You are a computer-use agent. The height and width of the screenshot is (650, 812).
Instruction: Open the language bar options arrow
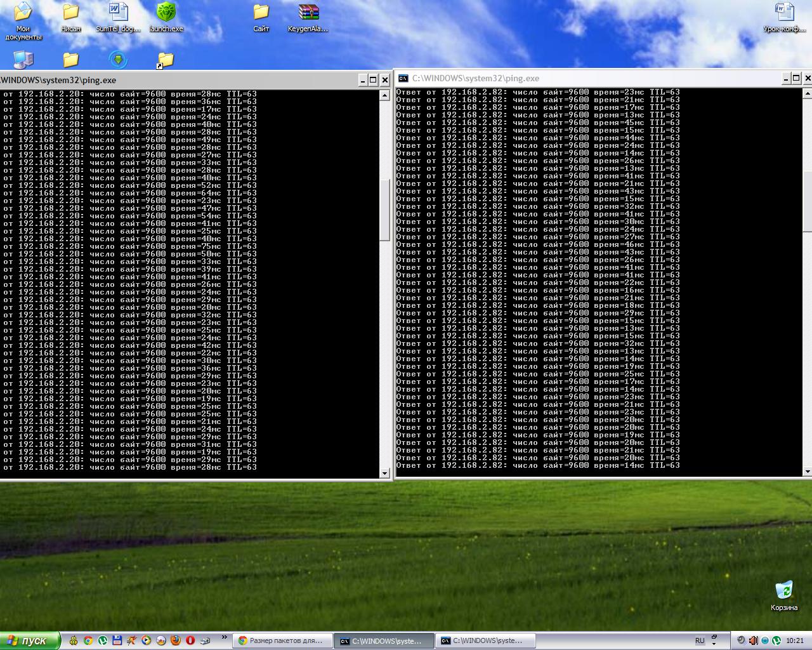point(714,644)
